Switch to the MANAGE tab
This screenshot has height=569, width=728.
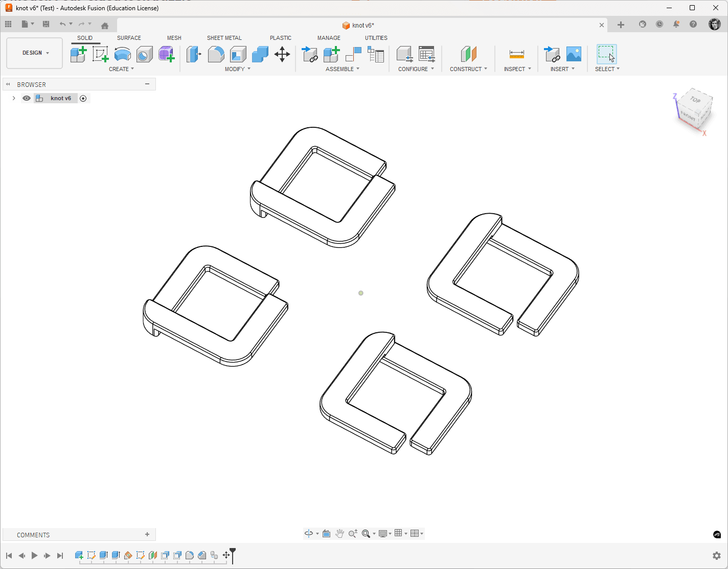point(329,38)
